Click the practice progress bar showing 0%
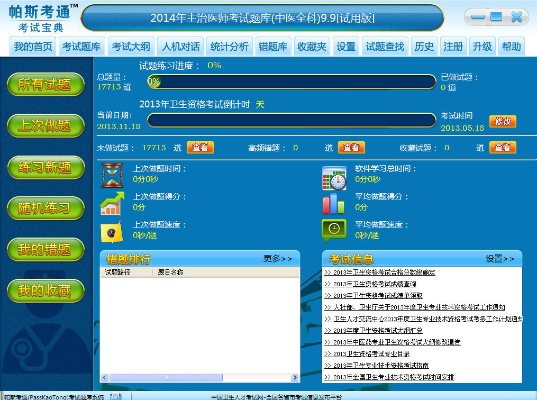The width and height of the screenshot is (537, 400). point(291,82)
